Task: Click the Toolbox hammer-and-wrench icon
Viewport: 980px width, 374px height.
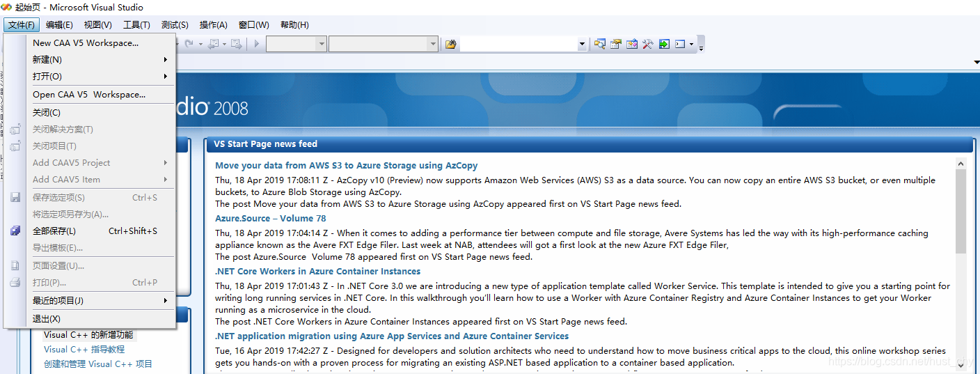Action: pos(647,44)
